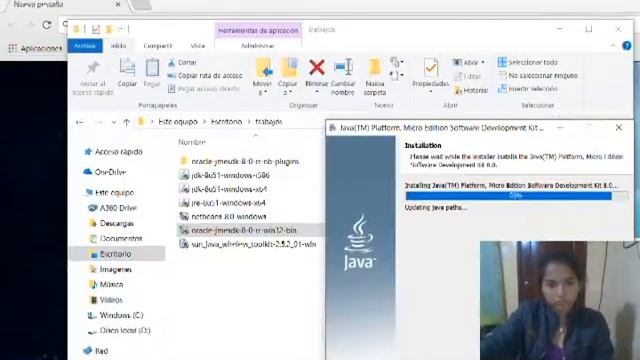Close the Nueva pestaña Chrome tab
This screenshot has width=640, height=360.
coord(118,4)
